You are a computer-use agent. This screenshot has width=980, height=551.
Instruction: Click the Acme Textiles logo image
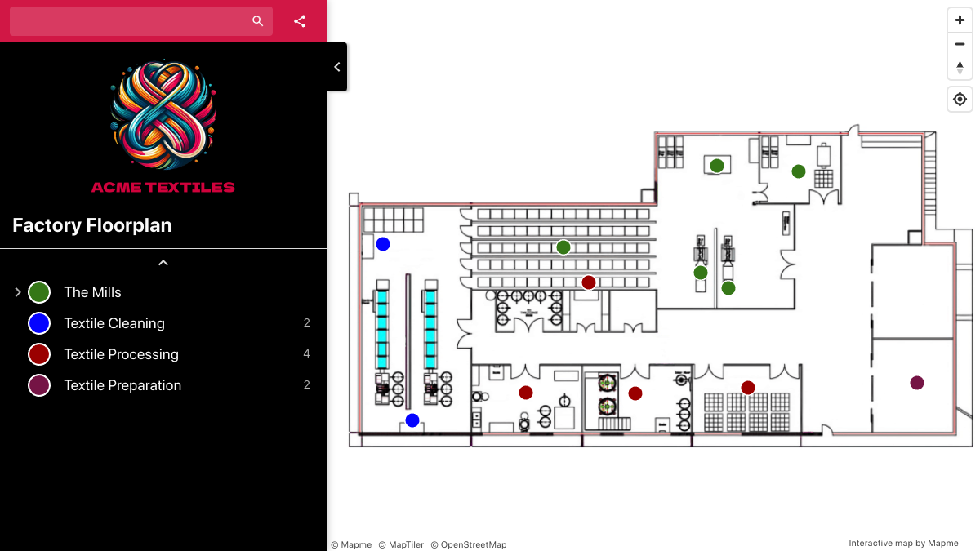[163, 114]
